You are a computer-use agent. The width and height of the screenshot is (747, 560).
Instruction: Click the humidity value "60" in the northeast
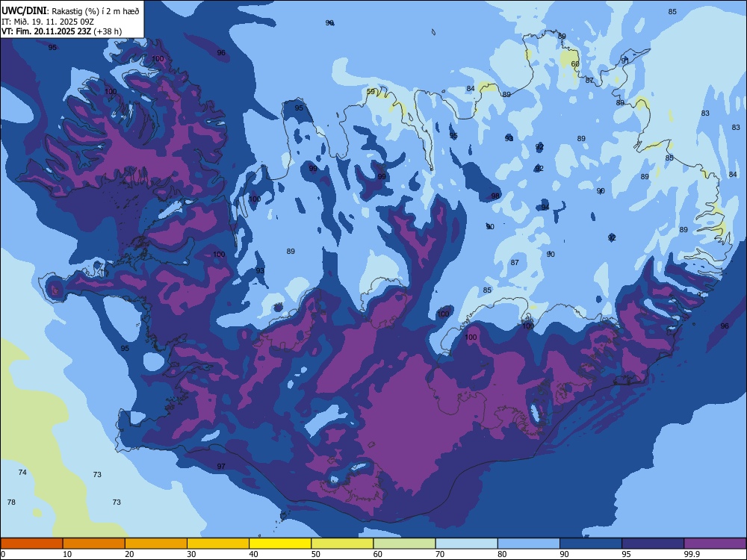tap(575, 63)
